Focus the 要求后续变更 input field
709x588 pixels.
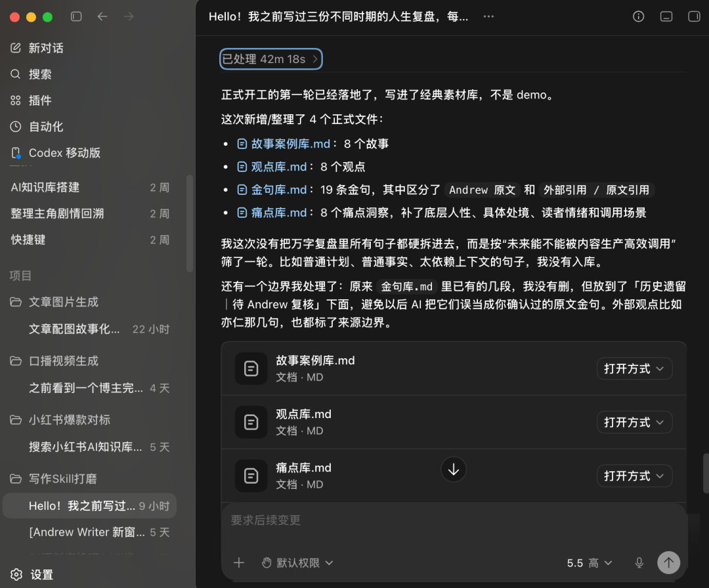[x=454, y=520]
